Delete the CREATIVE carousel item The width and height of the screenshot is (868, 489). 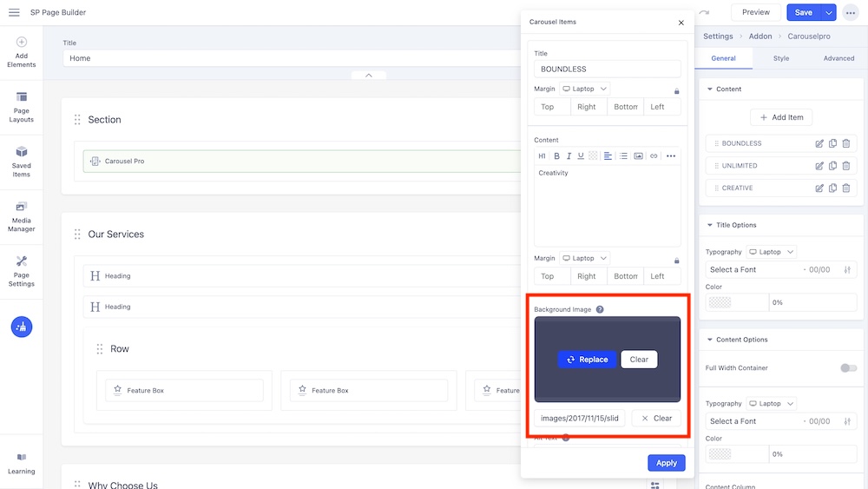[x=846, y=188]
